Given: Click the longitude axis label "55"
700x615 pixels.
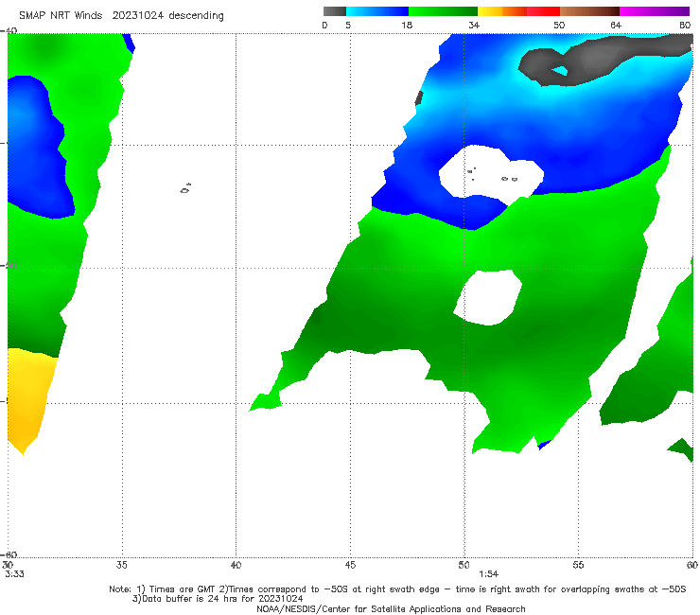Looking at the screenshot, I should (x=578, y=565).
